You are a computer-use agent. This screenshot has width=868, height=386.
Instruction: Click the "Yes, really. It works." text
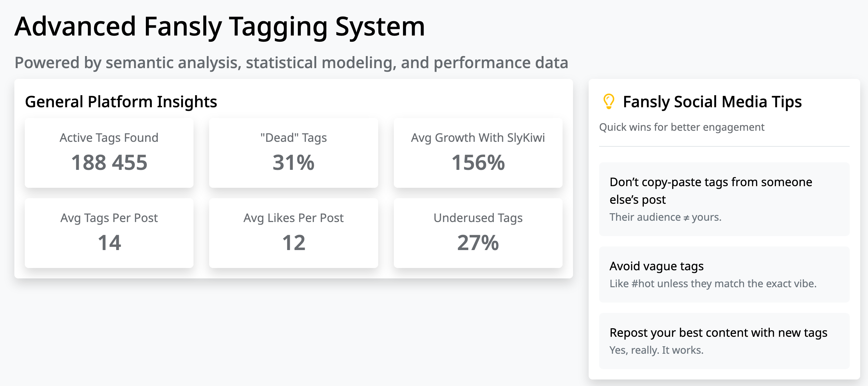pos(656,350)
